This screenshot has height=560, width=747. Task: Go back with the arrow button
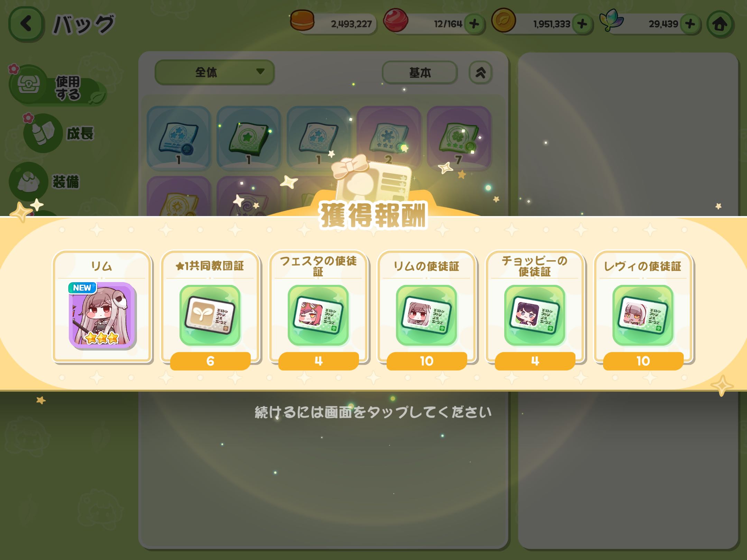[x=26, y=24]
